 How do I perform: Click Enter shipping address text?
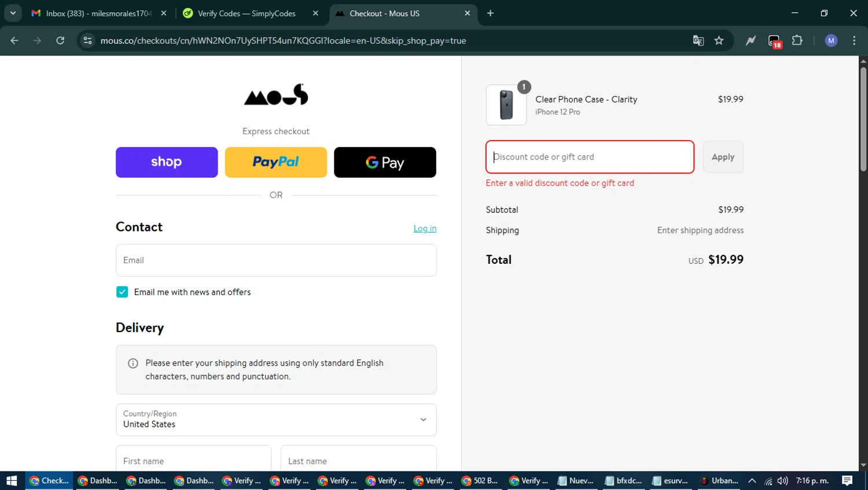pos(700,230)
